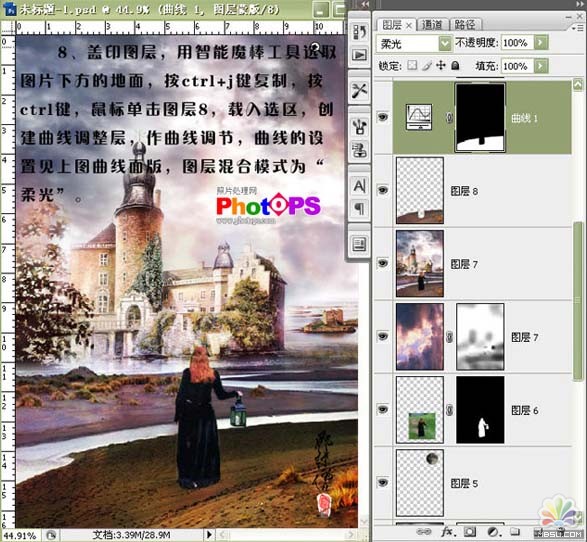Select the 曲线 1 layer name
The width and height of the screenshot is (587, 542).
[524, 118]
